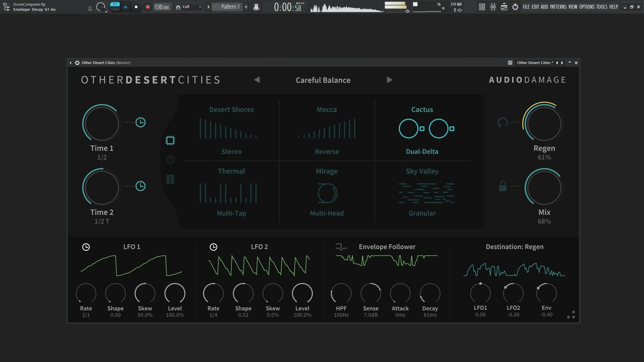Click the Time 2 knob
Image resolution: width=644 pixels, height=362 pixels.
[101, 187]
